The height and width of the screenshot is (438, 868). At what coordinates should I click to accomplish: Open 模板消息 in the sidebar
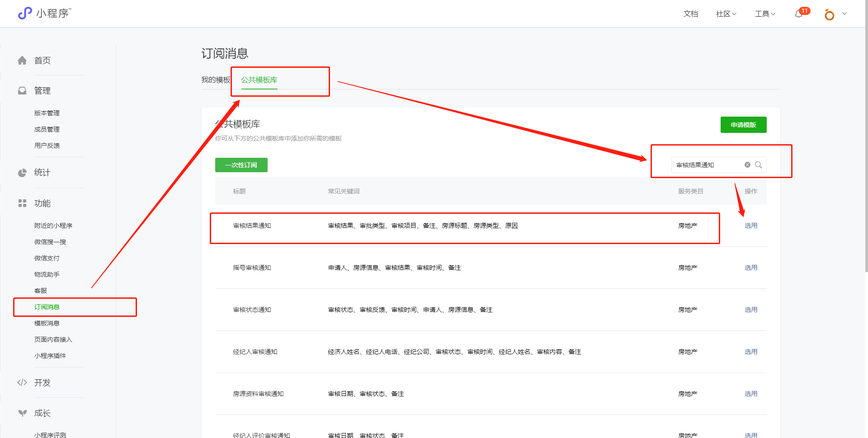point(47,323)
